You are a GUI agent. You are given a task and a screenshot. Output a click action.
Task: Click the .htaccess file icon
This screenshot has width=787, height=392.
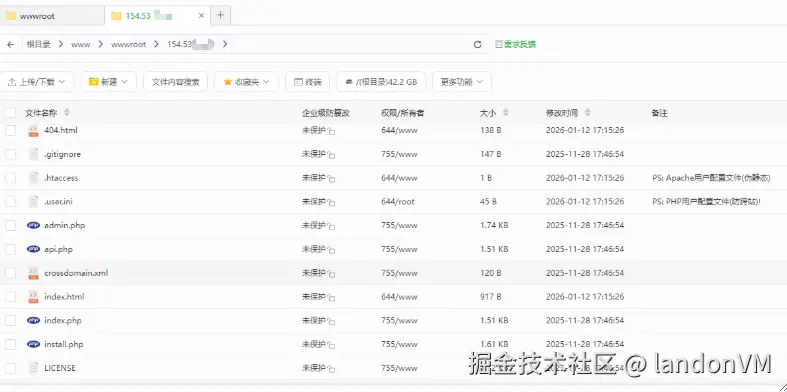tap(33, 178)
